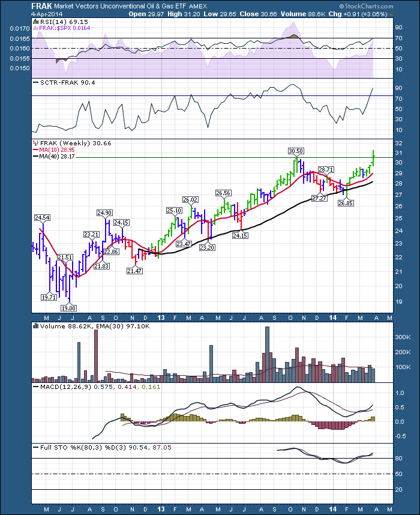Click the 23.20 price label
The height and width of the screenshot is (515, 420).
pyautogui.click(x=207, y=247)
